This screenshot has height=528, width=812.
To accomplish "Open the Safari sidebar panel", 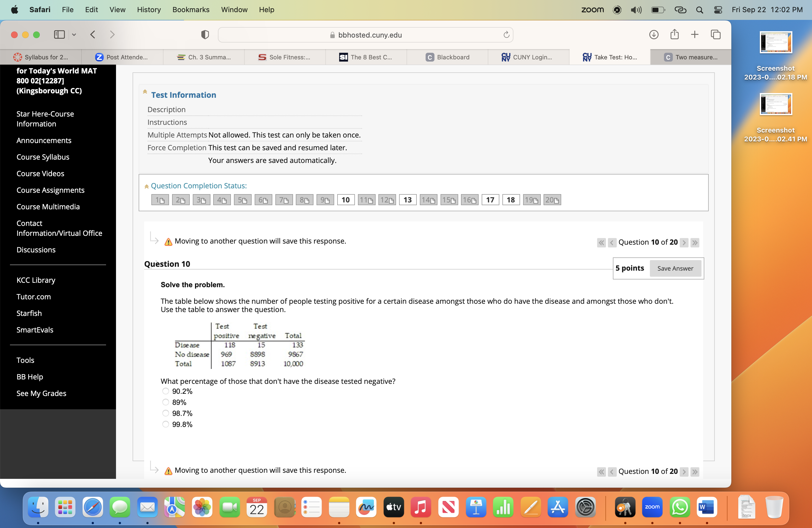I will coord(59,34).
